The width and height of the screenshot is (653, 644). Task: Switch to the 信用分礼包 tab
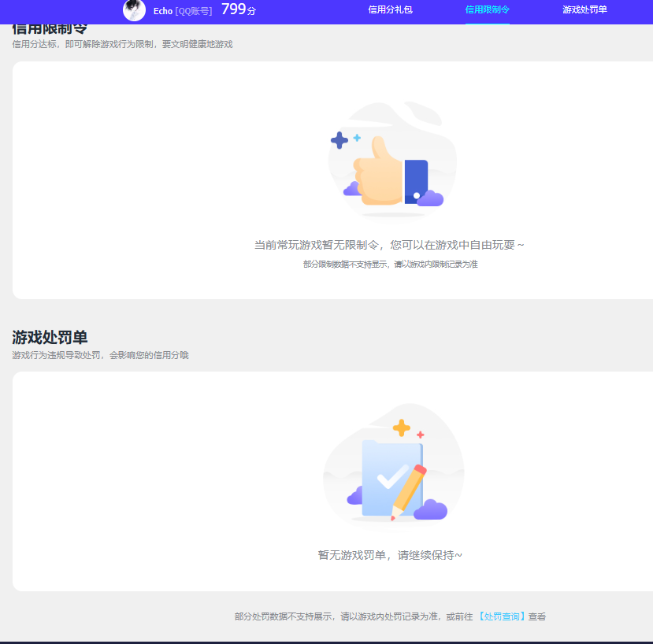click(390, 11)
